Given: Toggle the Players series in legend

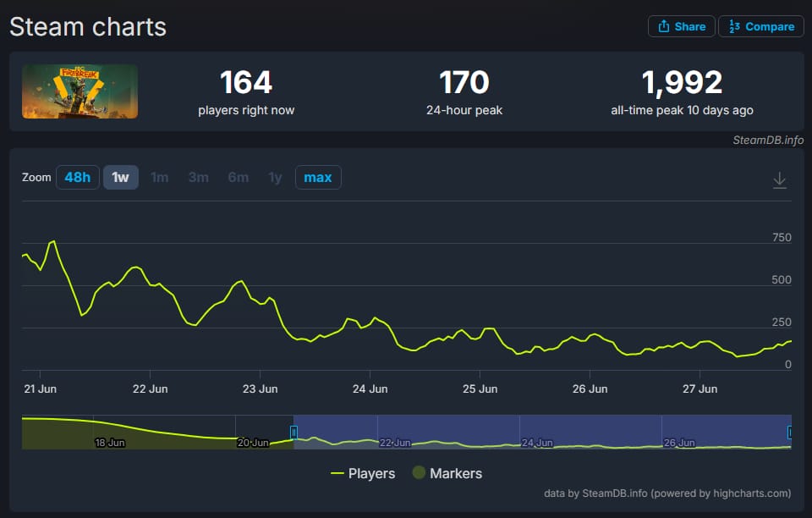Looking at the screenshot, I should coord(363,473).
